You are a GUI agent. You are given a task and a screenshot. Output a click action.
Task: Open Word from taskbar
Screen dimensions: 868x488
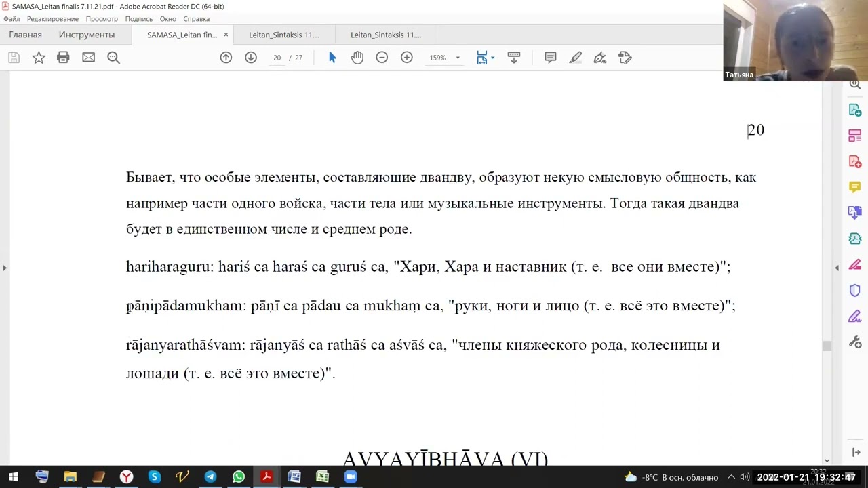point(294,477)
